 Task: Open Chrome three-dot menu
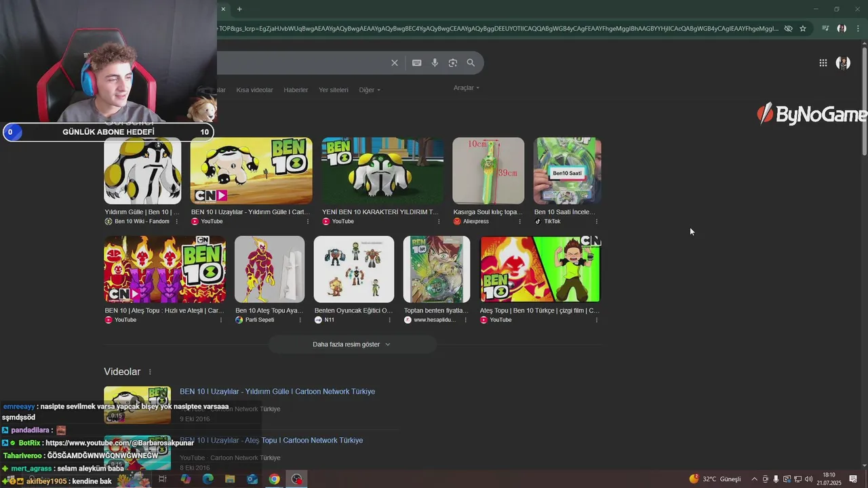click(x=859, y=28)
